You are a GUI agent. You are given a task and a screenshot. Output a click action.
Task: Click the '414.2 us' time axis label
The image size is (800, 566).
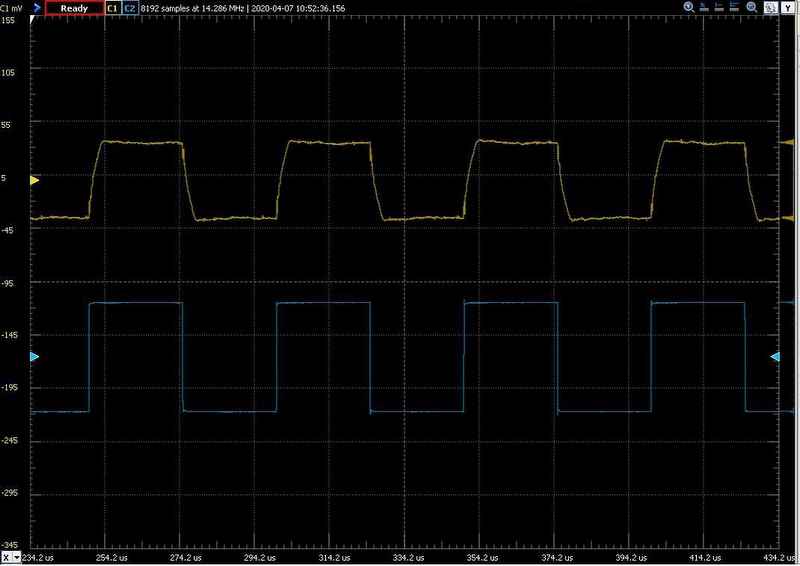[x=705, y=558]
